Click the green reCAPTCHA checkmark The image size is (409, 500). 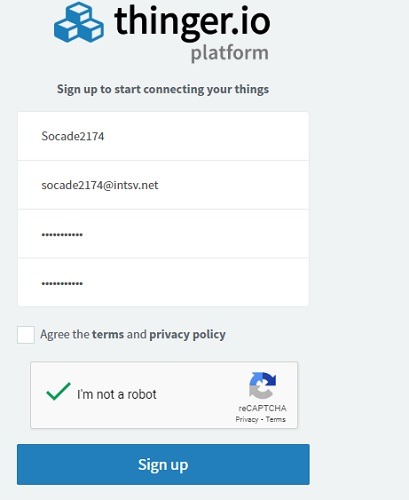(x=58, y=391)
